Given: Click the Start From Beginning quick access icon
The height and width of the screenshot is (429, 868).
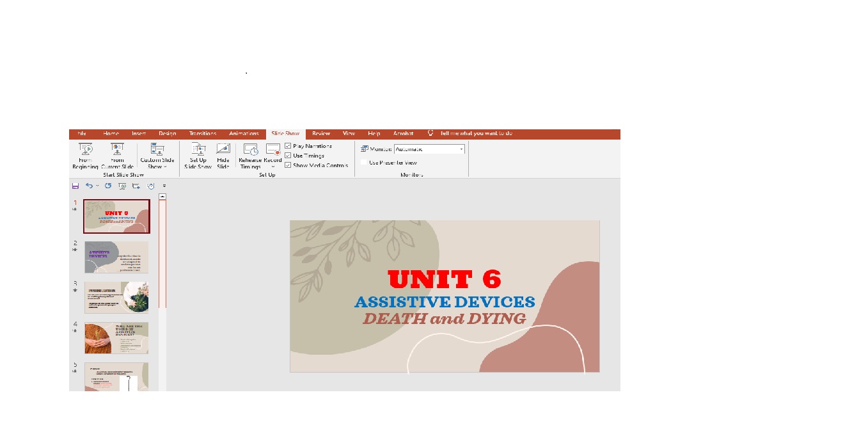Looking at the screenshot, I should 122,186.
